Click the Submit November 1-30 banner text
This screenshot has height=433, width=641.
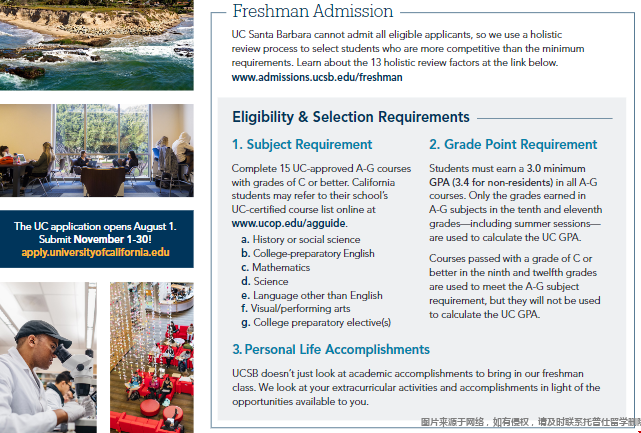(95, 240)
